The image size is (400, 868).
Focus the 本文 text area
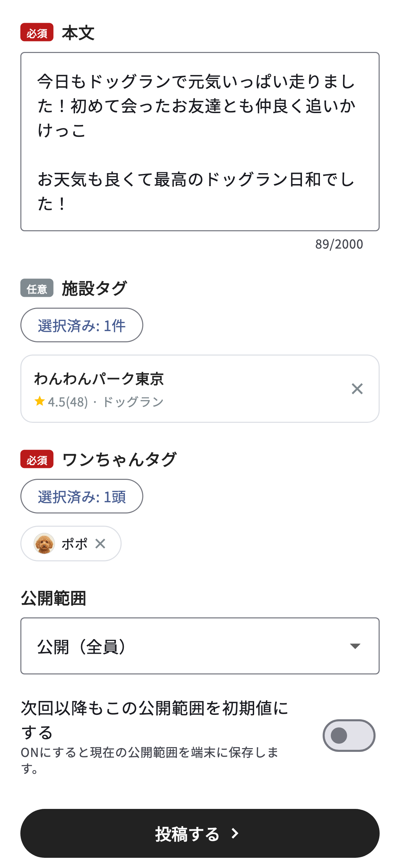coord(200,142)
